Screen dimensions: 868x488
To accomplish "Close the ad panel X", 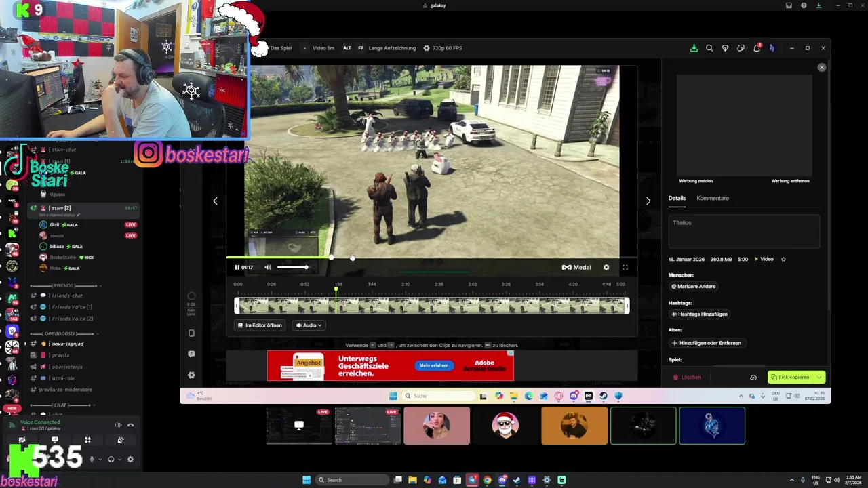I will 822,67.
